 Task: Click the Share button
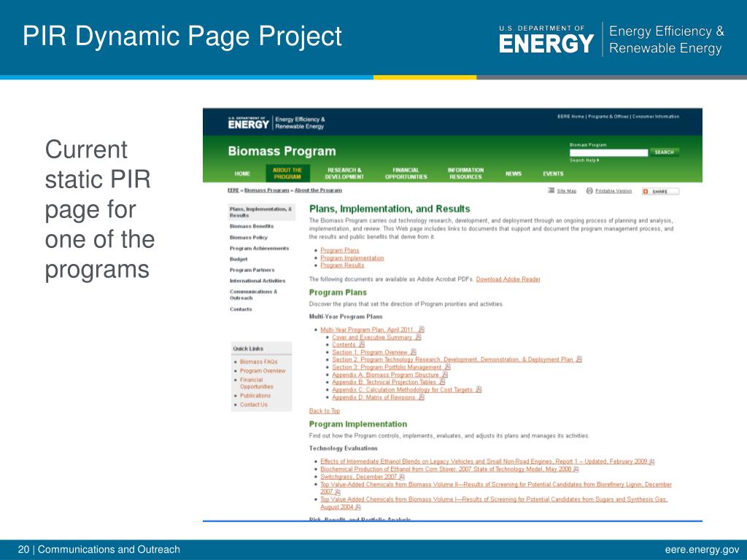tap(660, 192)
